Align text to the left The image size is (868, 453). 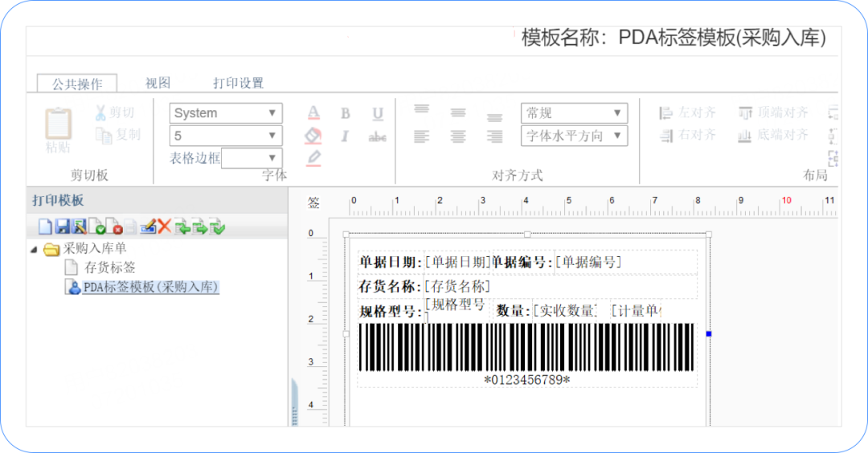click(422, 136)
